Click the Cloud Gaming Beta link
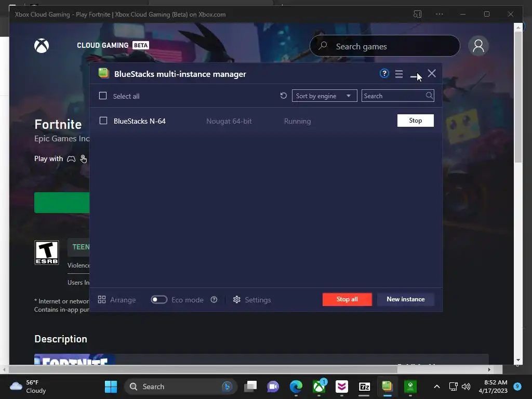This screenshot has height=399, width=532. (113, 45)
